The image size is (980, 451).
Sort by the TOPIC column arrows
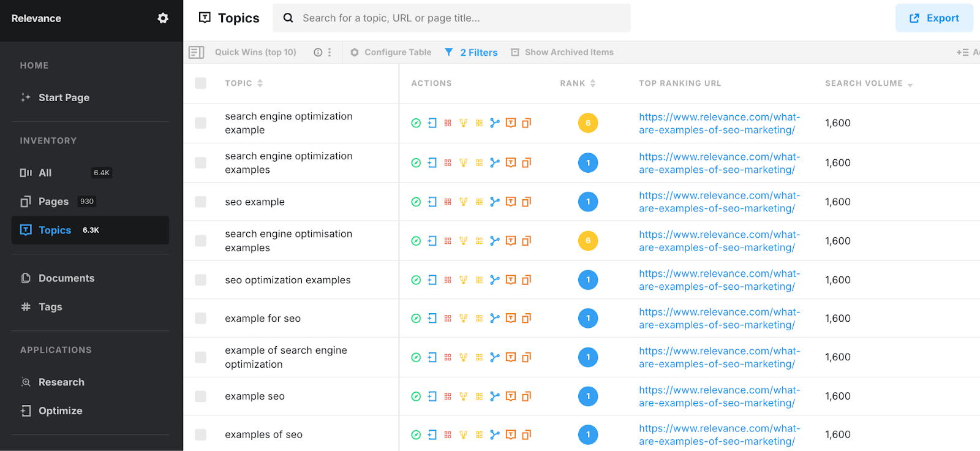coord(260,83)
